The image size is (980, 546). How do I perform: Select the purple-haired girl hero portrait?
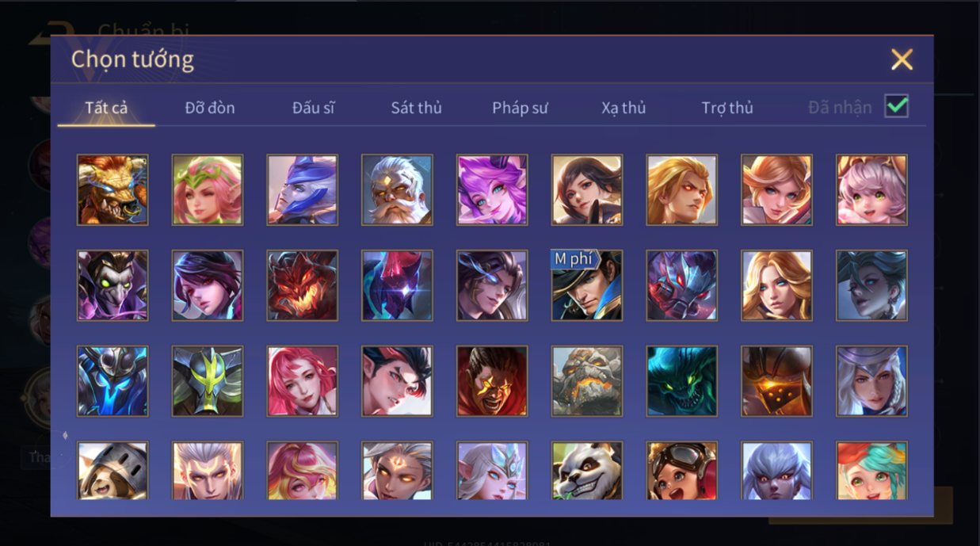492,190
